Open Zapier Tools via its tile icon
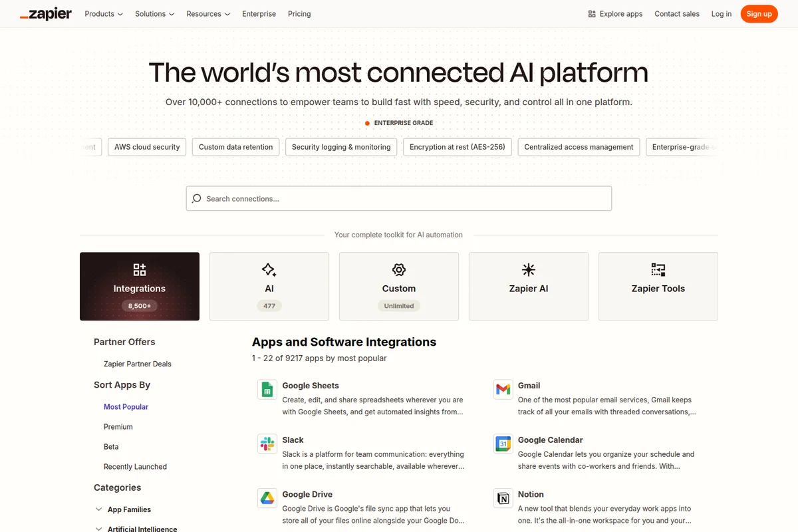 pos(658,269)
